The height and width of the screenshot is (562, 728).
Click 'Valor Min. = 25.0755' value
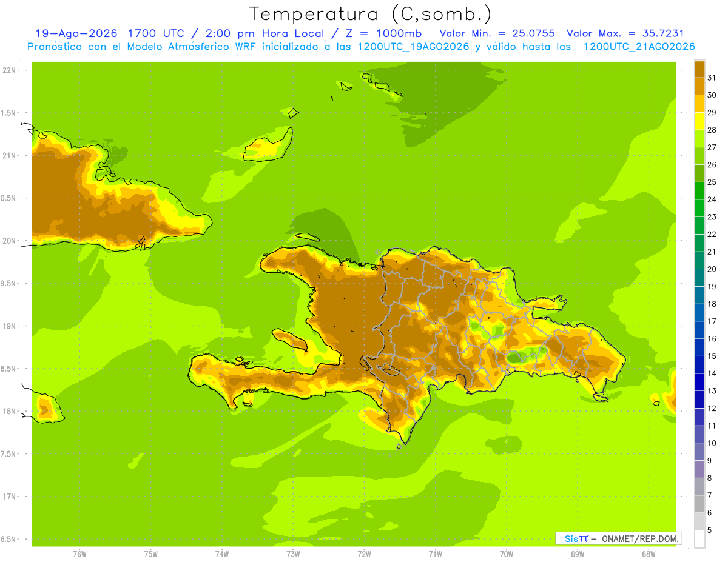click(x=497, y=34)
